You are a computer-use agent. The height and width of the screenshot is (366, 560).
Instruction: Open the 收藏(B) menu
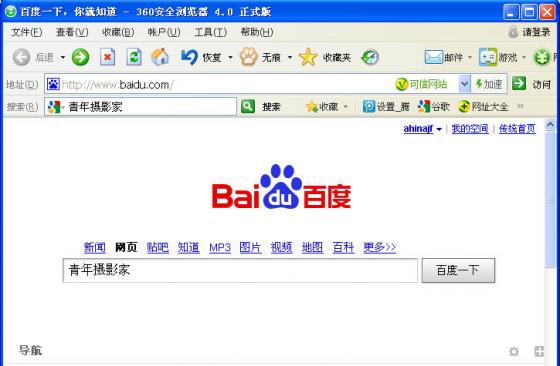pos(118,32)
